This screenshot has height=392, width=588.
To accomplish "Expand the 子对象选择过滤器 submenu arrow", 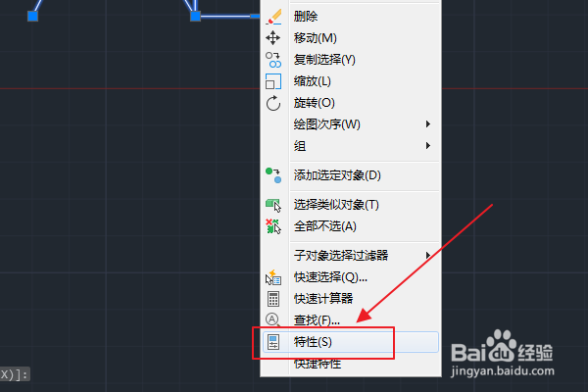I will coord(428,256).
